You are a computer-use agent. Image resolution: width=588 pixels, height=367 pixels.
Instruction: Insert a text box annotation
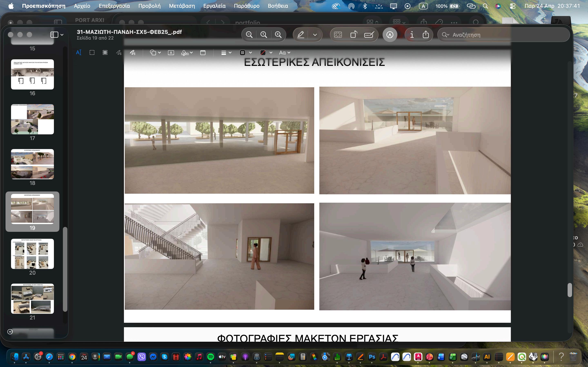click(x=171, y=53)
